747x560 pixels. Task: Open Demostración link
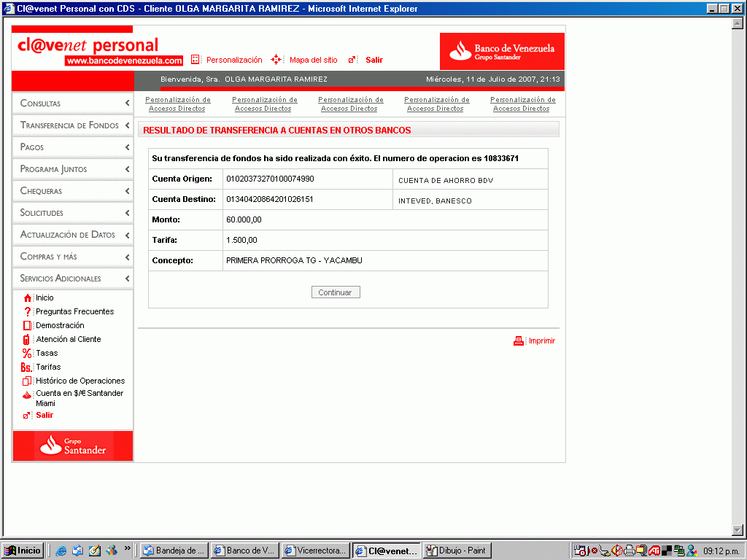coord(60,325)
